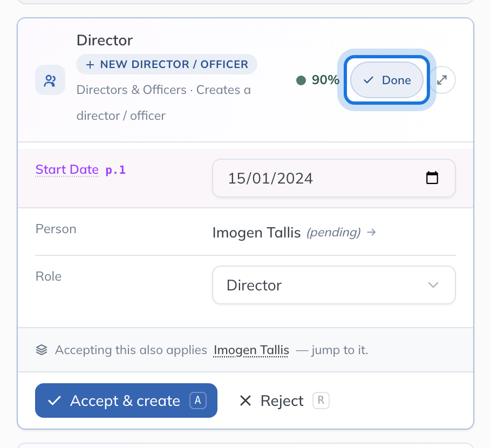Click the Person field label
Screen dimensions: 491x448
pos(56,229)
